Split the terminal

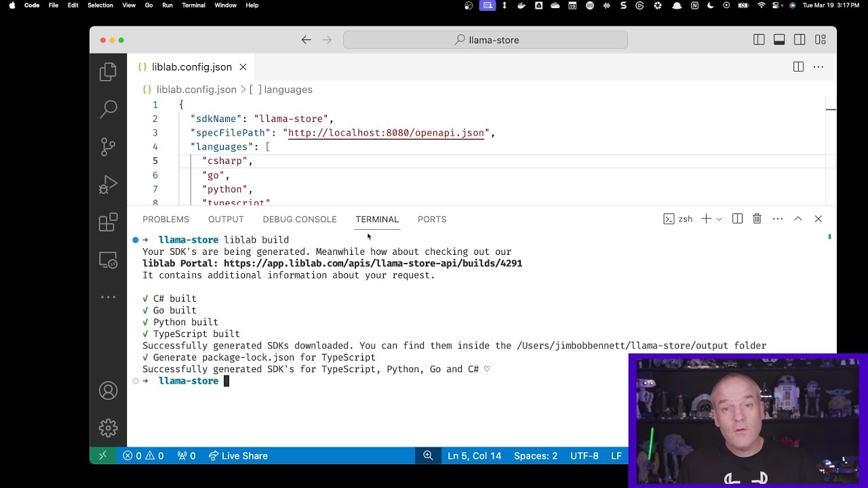(737, 219)
